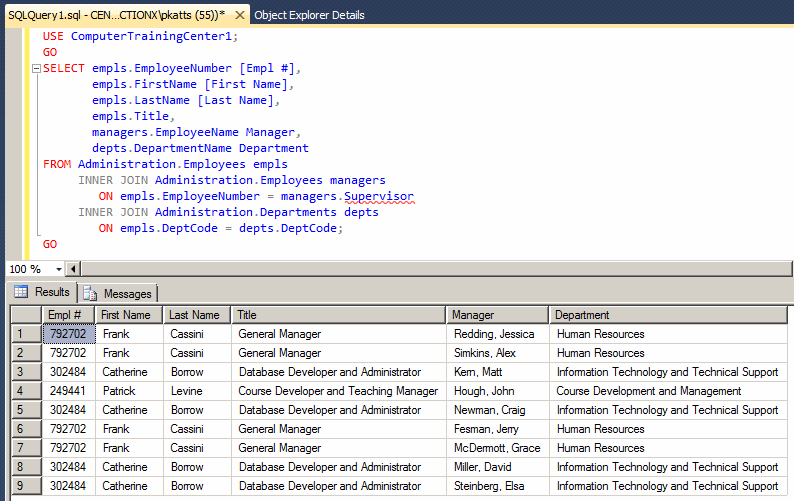Click the Results grid icon
Viewport: 794px width, 501px height.
coord(21,292)
